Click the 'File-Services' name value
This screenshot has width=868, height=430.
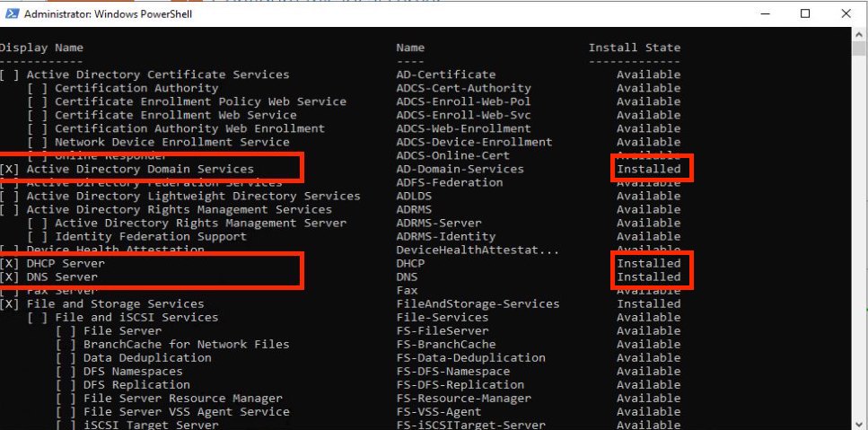point(443,317)
